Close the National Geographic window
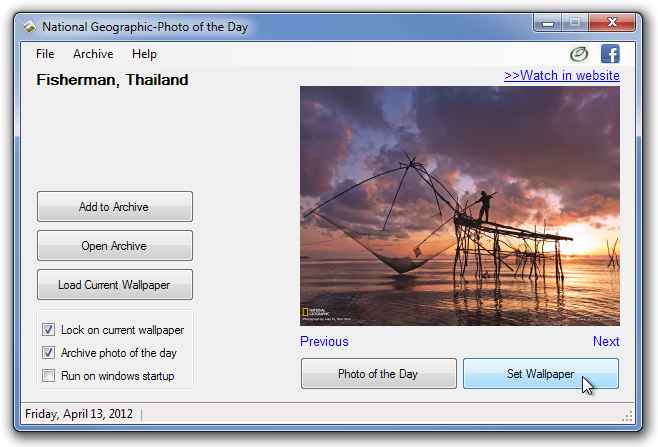Image resolution: width=658 pixels, height=447 pixels. tap(612, 23)
